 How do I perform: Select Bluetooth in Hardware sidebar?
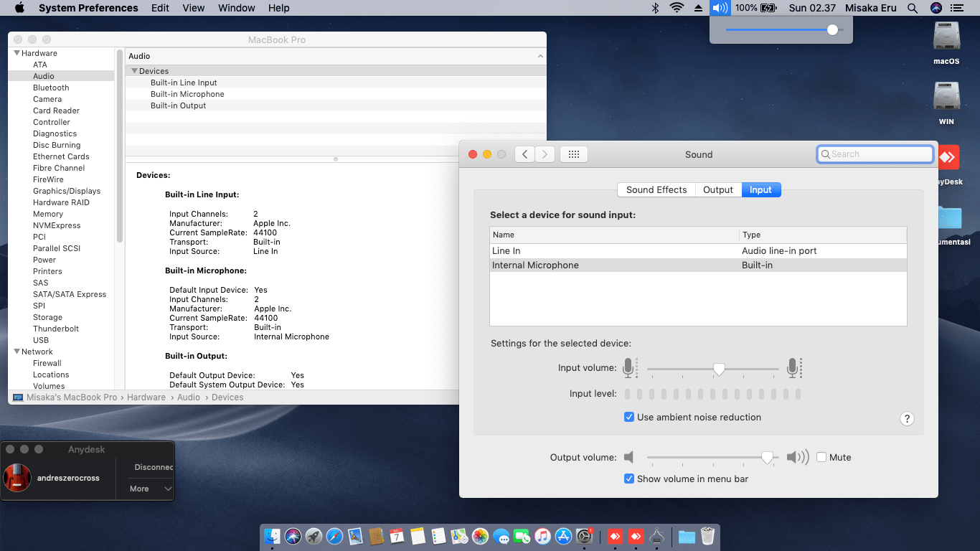coord(51,88)
